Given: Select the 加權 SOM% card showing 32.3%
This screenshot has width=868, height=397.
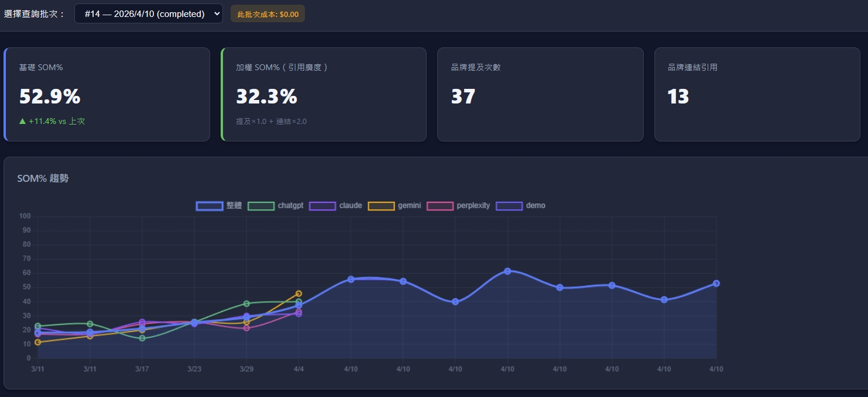Looking at the screenshot, I should pos(324,94).
